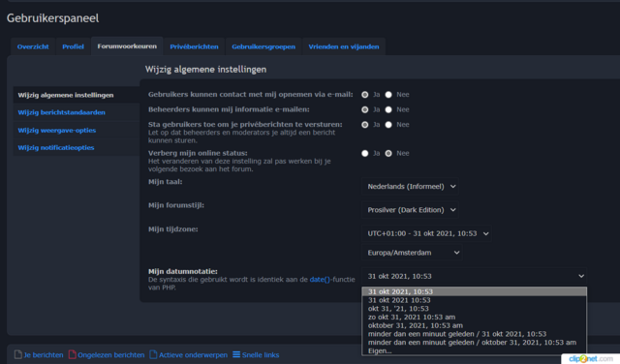Select the Eigen... date format option

(474, 351)
